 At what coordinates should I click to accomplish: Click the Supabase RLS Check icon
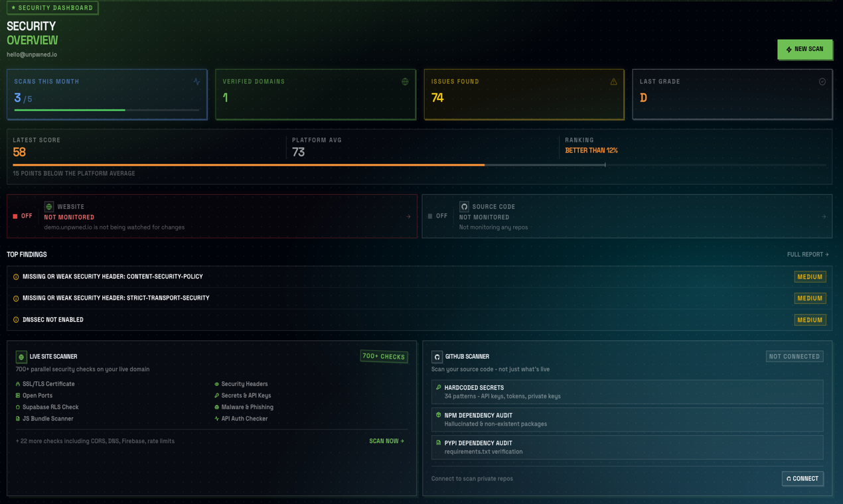click(18, 407)
